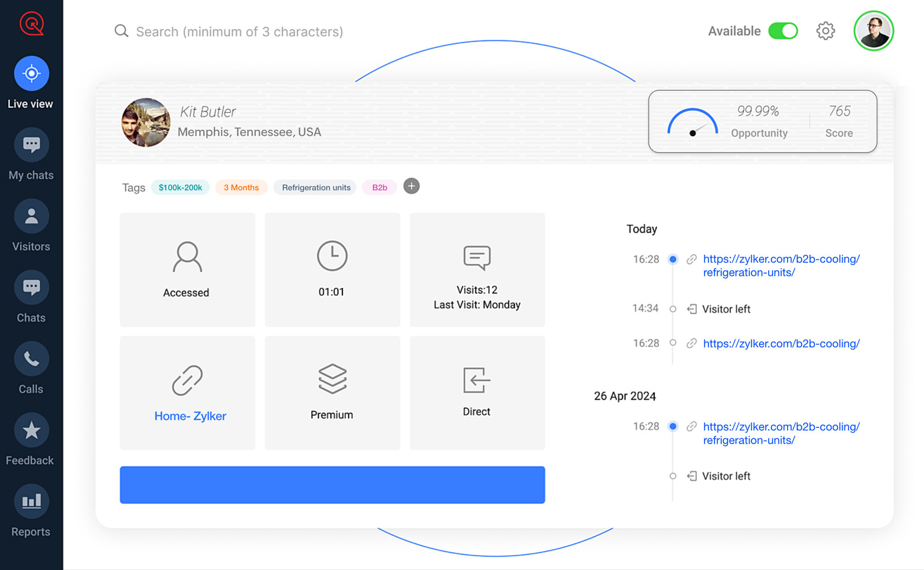Select the B2b tag
This screenshot has height=570, width=924.
379,187
